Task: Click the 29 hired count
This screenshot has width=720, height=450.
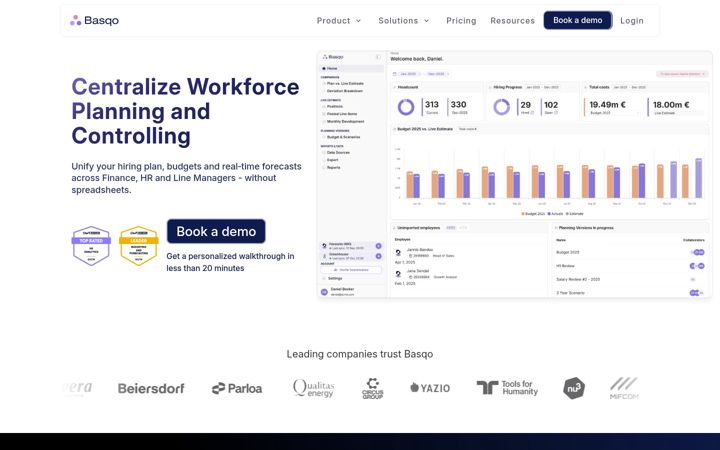Action: (526, 105)
